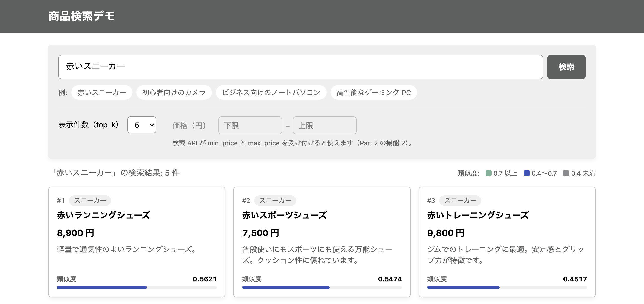Click the 商品検索デモ page title
This screenshot has height=304, width=644.
pos(82,16)
